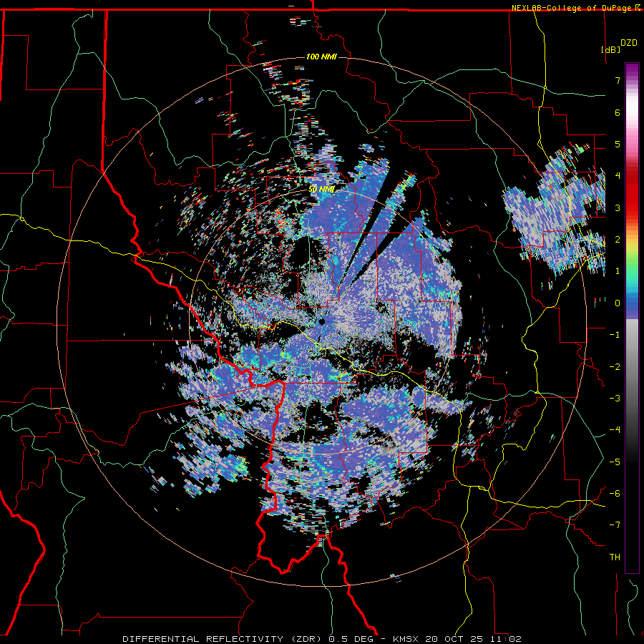Click the 3 value on color scale
Viewport: 644px width, 644px height.
point(618,208)
